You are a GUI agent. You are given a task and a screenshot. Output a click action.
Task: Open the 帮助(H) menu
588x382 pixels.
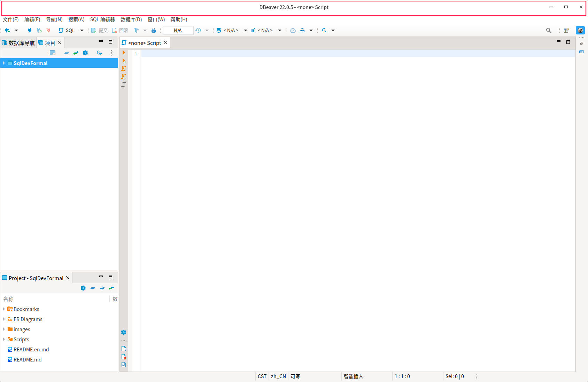pos(179,19)
